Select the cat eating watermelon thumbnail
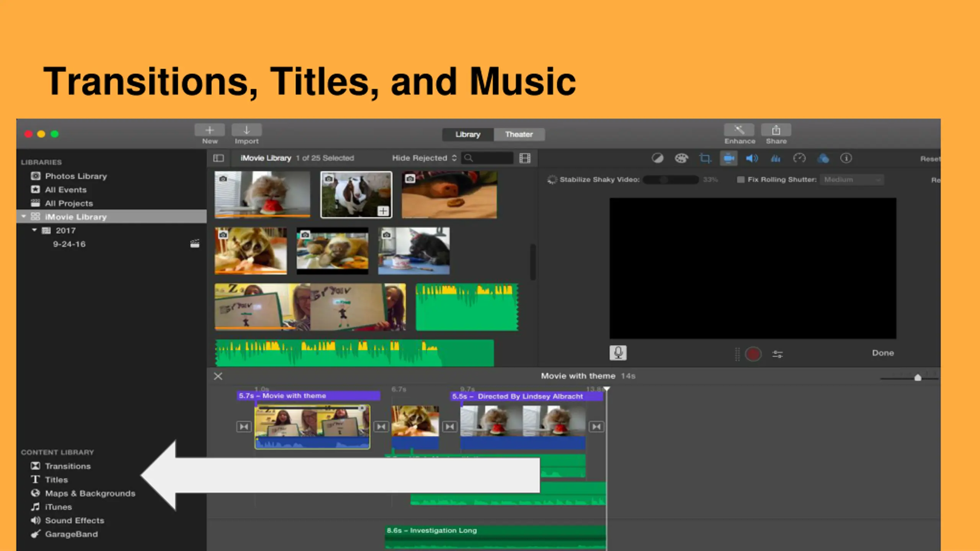 [x=262, y=194]
